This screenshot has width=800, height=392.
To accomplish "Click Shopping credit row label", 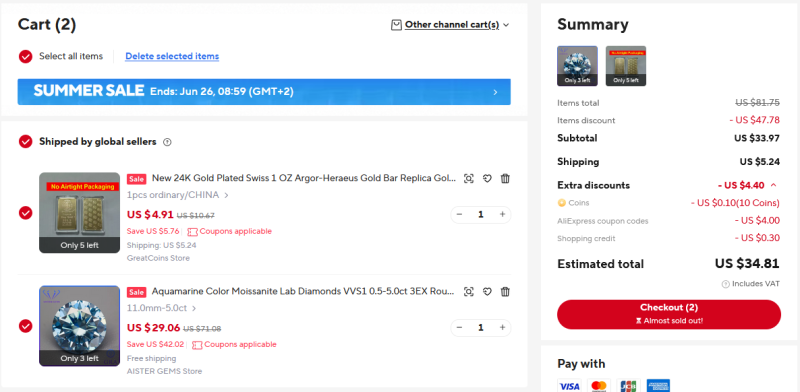I will [x=586, y=238].
